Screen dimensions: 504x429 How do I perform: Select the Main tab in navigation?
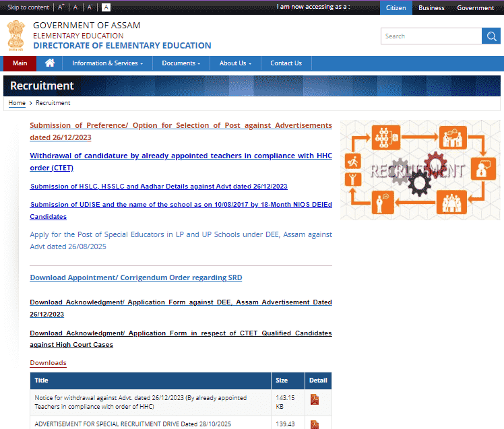tap(20, 63)
